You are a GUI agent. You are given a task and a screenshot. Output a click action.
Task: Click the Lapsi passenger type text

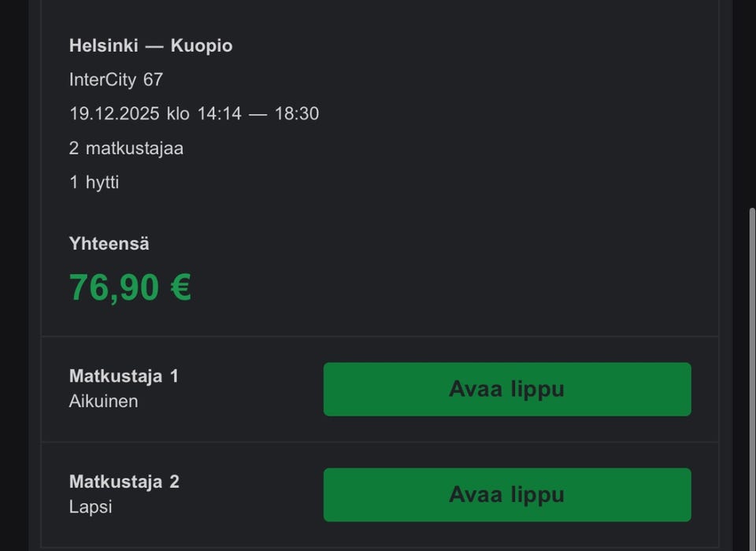[91, 507]
